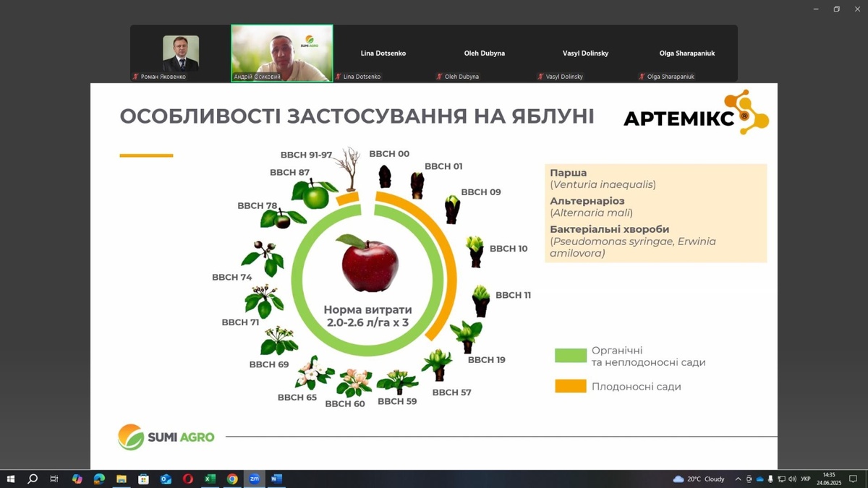Click the 'Бактеріальні хвороби' heading

tap(610, 228)
